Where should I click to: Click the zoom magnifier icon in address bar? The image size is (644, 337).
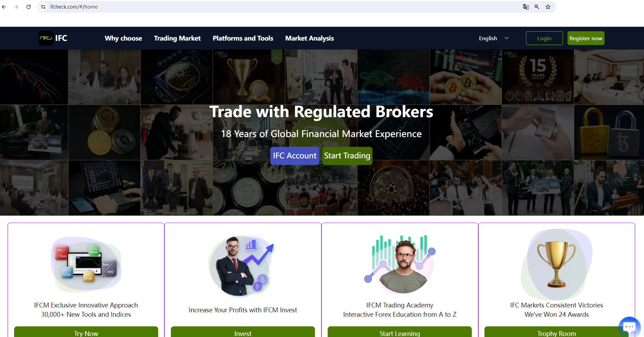tap(537, 7)
